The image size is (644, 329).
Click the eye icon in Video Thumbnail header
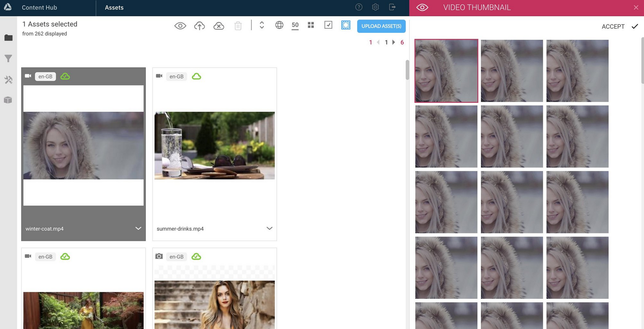[422, 8]
